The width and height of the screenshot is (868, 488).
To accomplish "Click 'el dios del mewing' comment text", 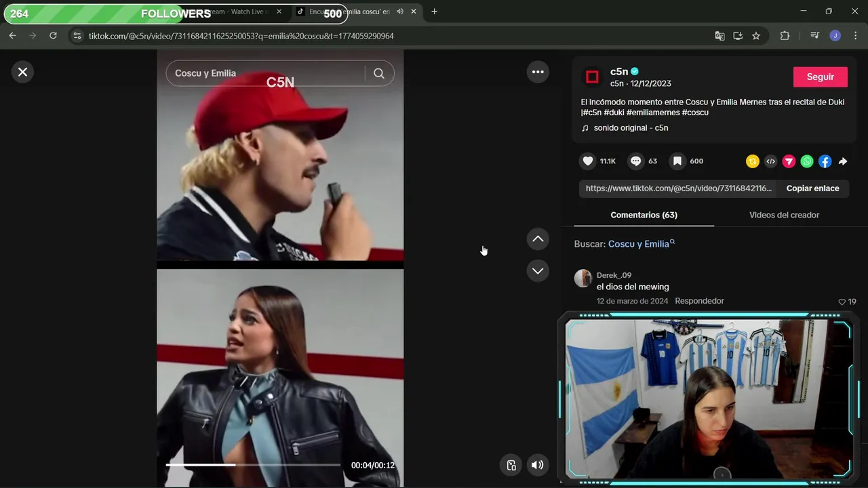I will tap(633, 287).
